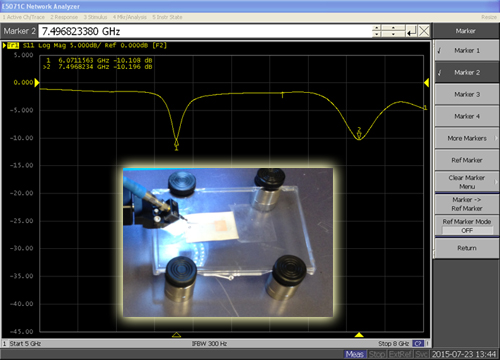
Task: Click the enter arrow icon in entry bar
Action: (412, 31)
